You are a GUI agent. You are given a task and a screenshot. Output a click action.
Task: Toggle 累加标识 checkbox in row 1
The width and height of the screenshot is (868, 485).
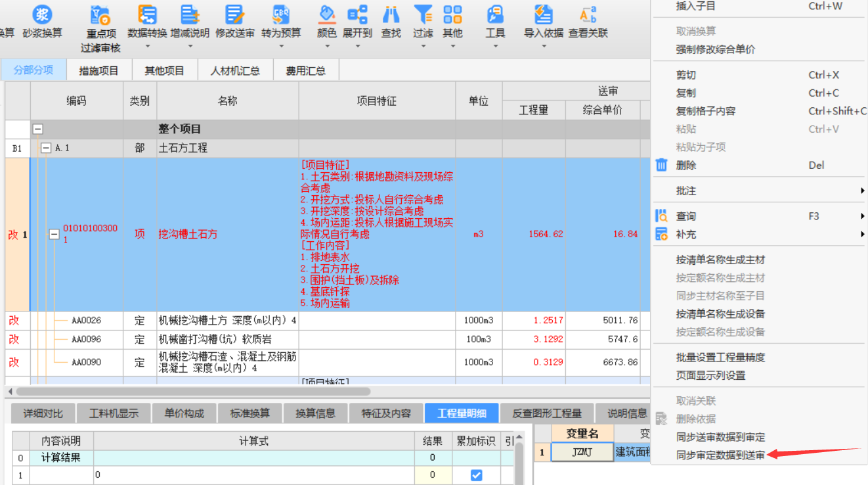pyautogui.click(x=477, y=474)
